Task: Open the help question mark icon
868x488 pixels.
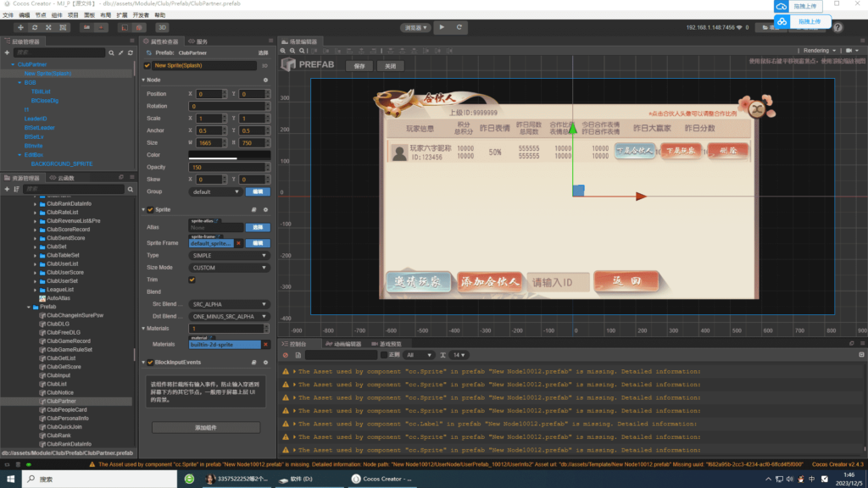Action: (x=837, y=27)
